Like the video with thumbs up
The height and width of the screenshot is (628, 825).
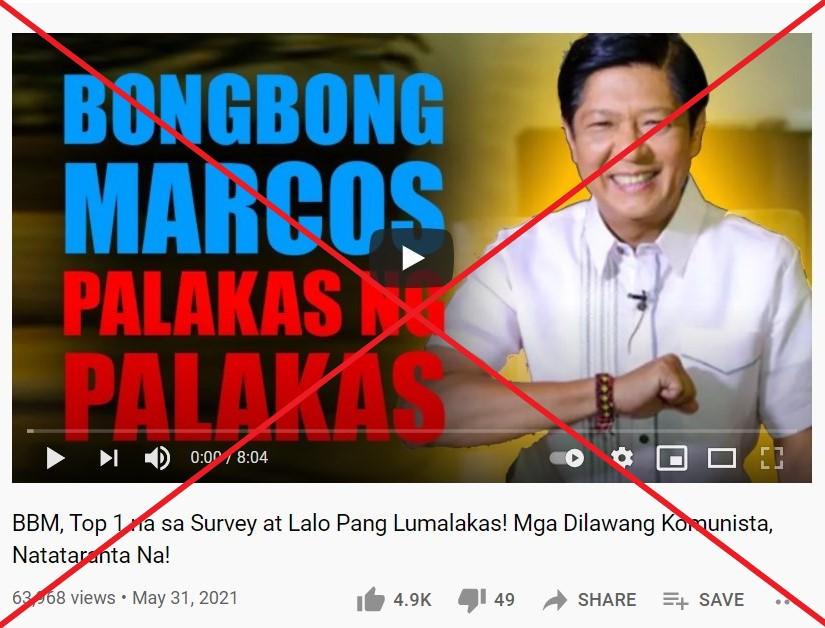coord(370,600)
